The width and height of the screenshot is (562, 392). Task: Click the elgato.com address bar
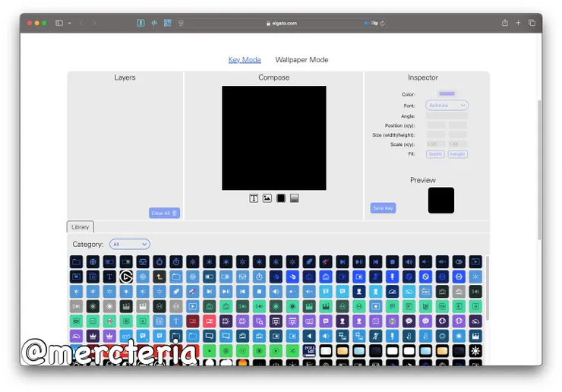coord(281,24)
